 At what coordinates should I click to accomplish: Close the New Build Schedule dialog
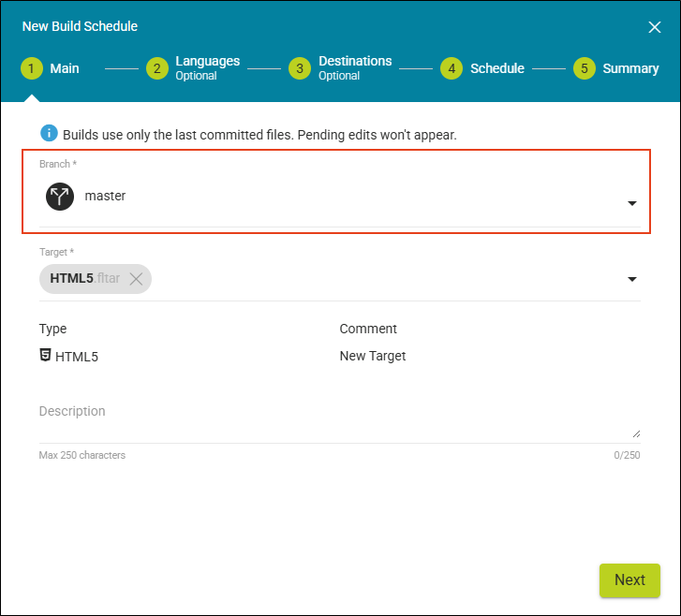[x=655, y=27]
